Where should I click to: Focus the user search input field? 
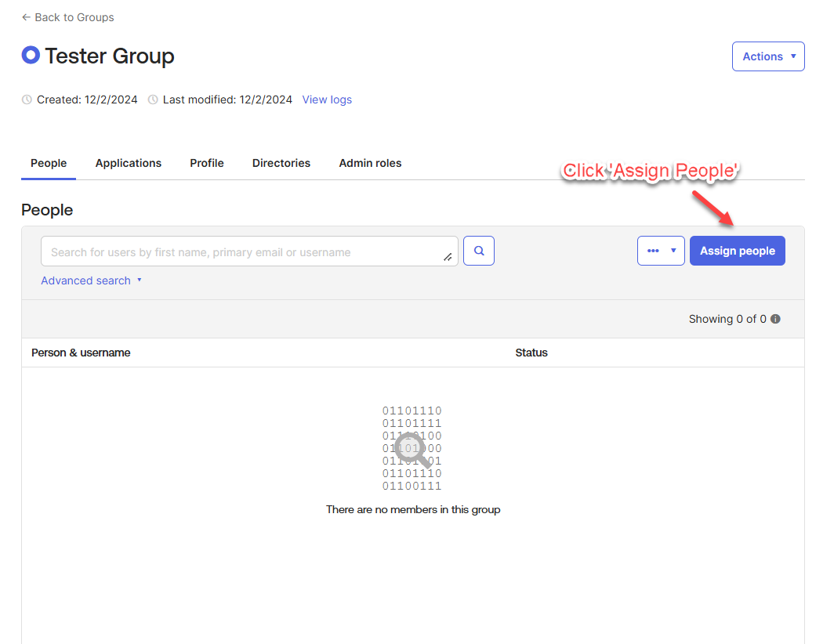pyautogui.click(x=243, y=252)
